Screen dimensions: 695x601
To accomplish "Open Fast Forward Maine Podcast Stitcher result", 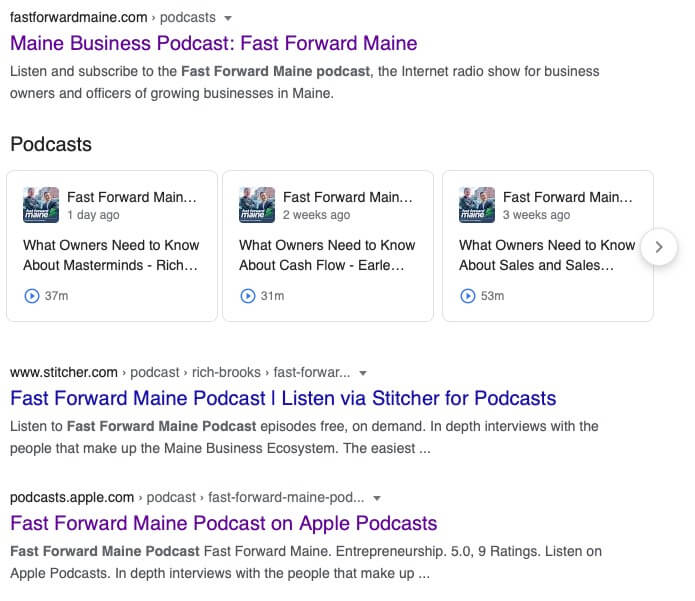I will 283,398.
